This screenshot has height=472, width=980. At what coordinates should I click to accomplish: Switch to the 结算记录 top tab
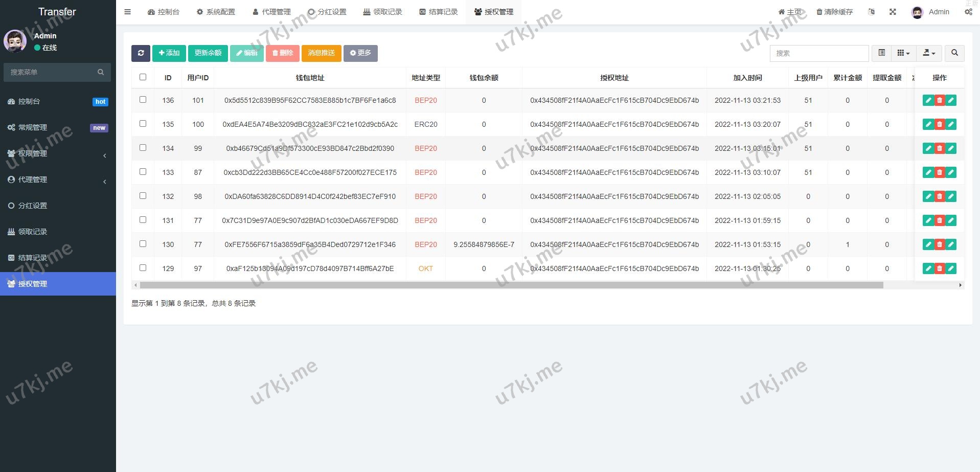click(x=438, y=12)
